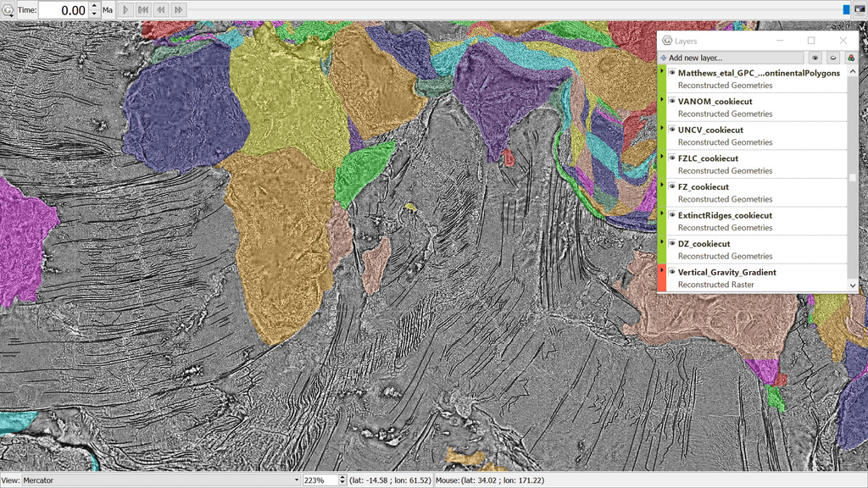This screenshot has width=868, height=488.
Task: Expand the FZLC_cookiecut layer entry
Action: [662, 158]
